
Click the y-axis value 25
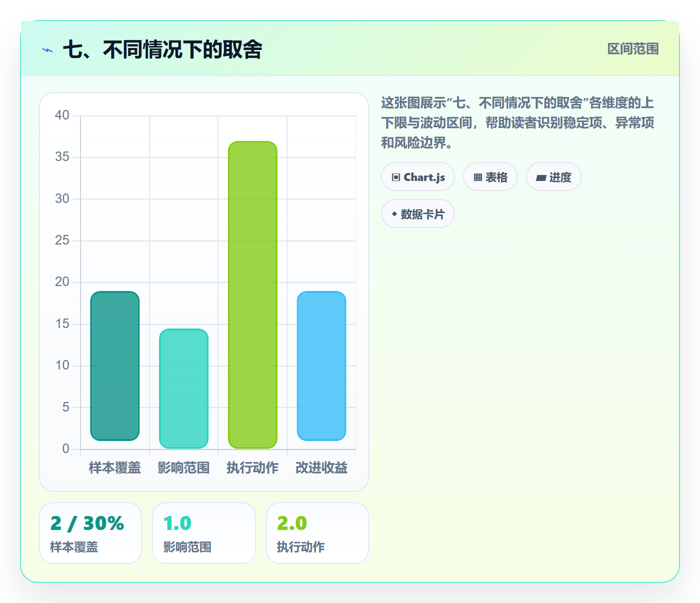(62, 240)
